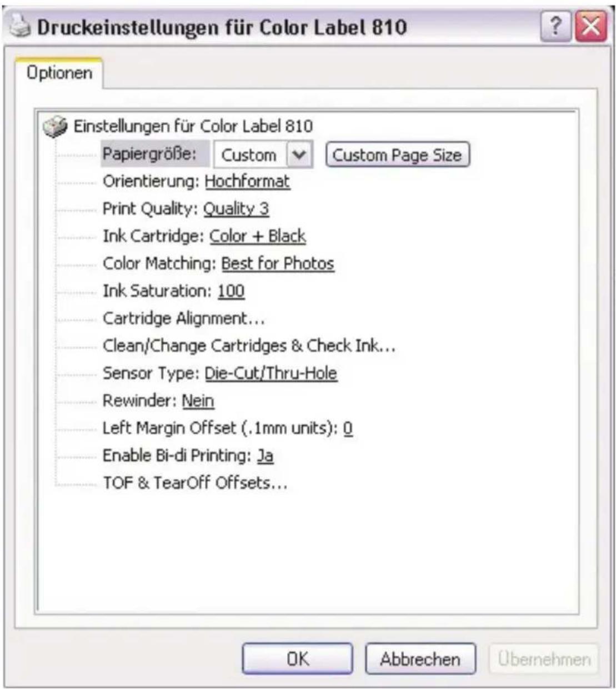
Task: Click the Die-Cut/Thru-Hole sensor value
Action: pos(271,373)
